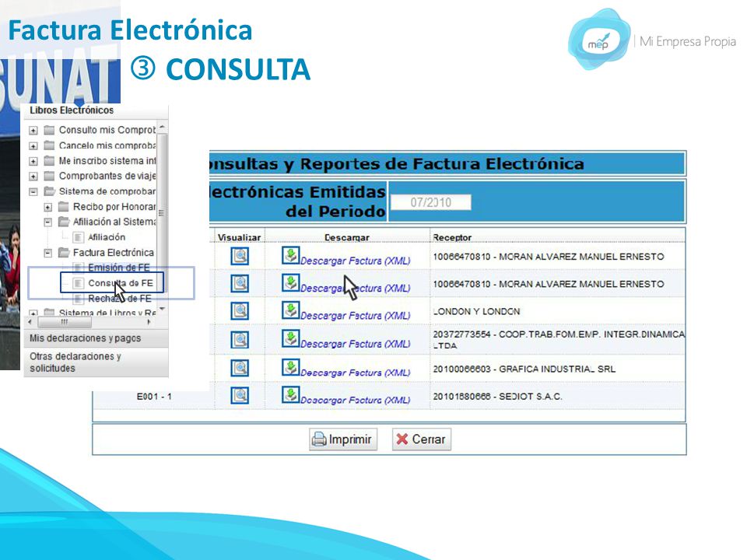Image resolution: width=747 pixels, height=560 pixels.
Task: View invoice for GRAFICA INDUSTRIAL SRL
Action: 240,368
